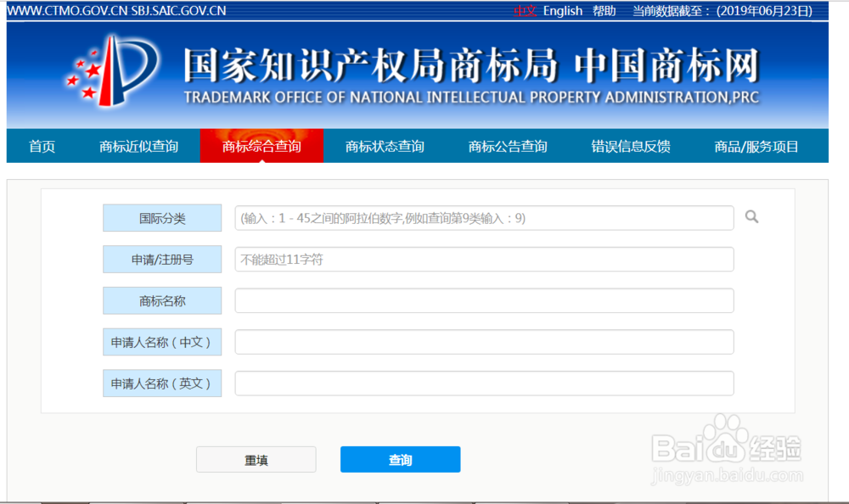Go to 错误信息反馈
The image size is (849, 504).
(x=629, y=145)
